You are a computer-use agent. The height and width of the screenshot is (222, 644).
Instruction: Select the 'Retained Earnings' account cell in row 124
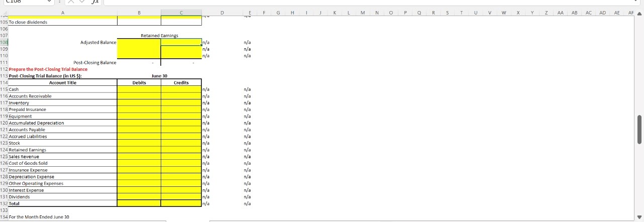63,150
